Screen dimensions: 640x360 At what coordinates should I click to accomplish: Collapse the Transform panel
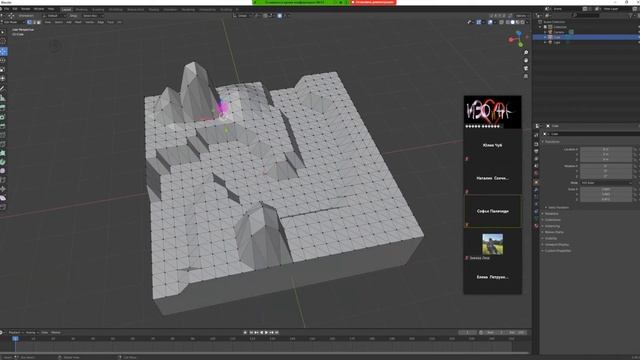551,142
